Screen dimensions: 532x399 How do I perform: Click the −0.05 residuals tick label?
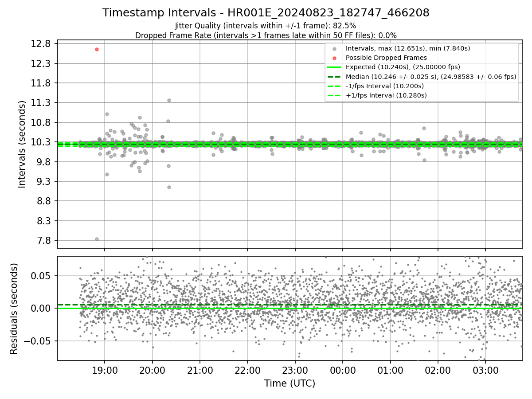click(38, 341)
